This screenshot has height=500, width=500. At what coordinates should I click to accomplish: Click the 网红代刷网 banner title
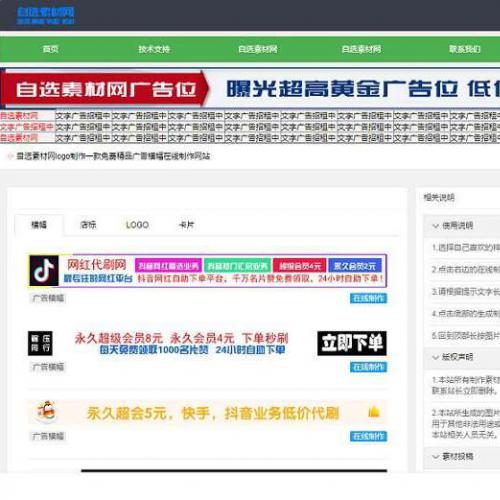pos(97,265)
